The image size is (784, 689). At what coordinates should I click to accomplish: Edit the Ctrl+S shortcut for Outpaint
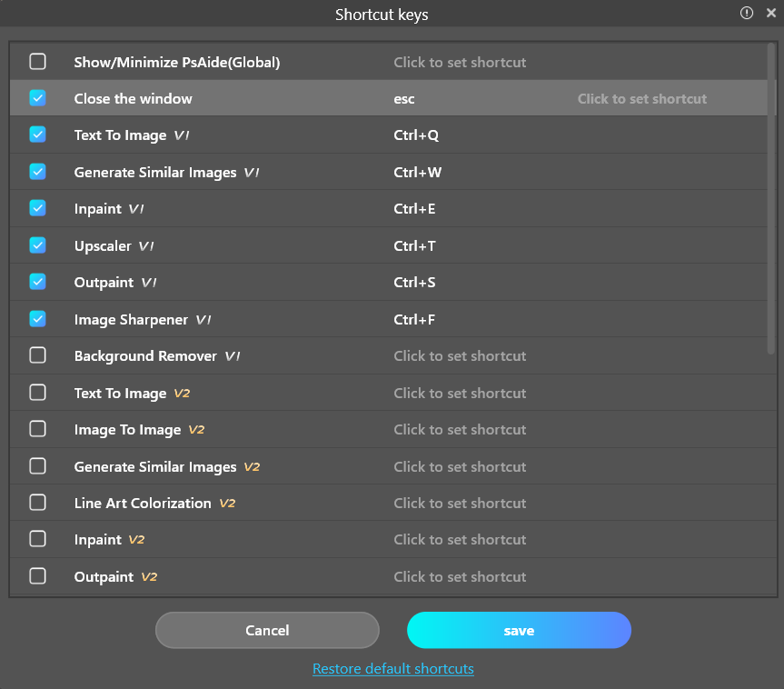pyautogui.click(x=414, y=283)
